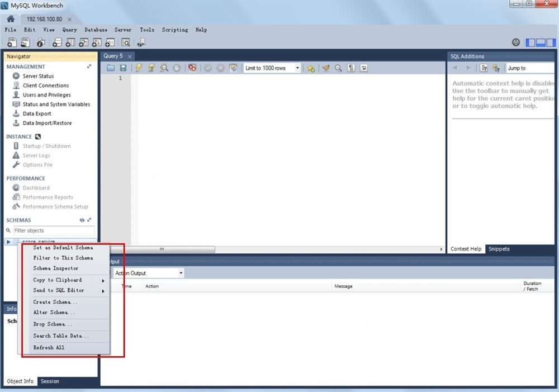Expand the score_service schema tree arrow

8,242
